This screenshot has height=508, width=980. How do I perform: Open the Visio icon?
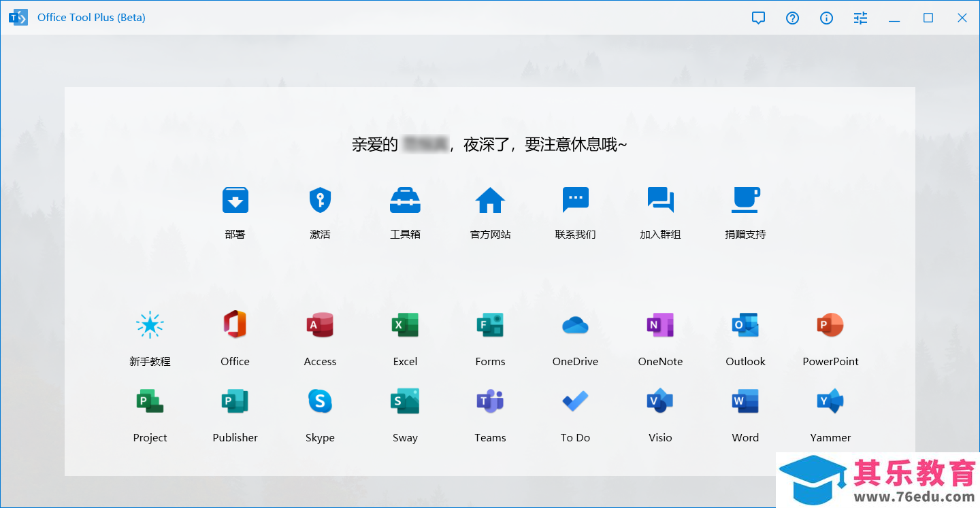(660, 401)
